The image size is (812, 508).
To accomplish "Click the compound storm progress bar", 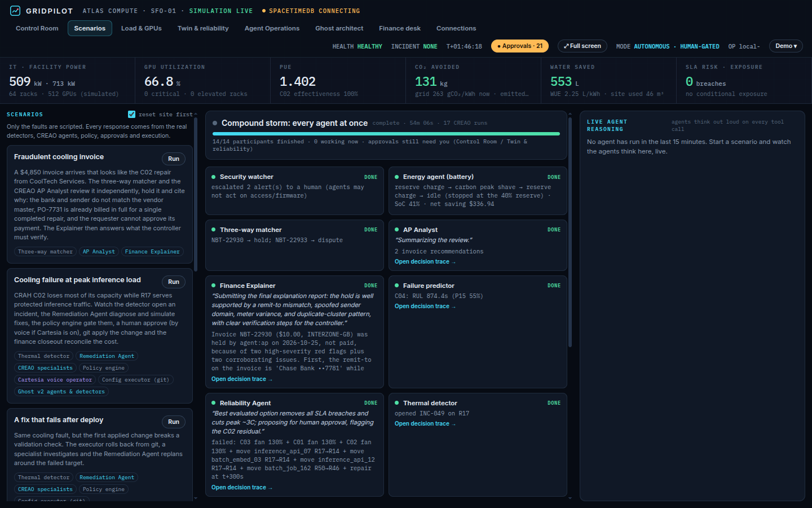I will [386, 134].
